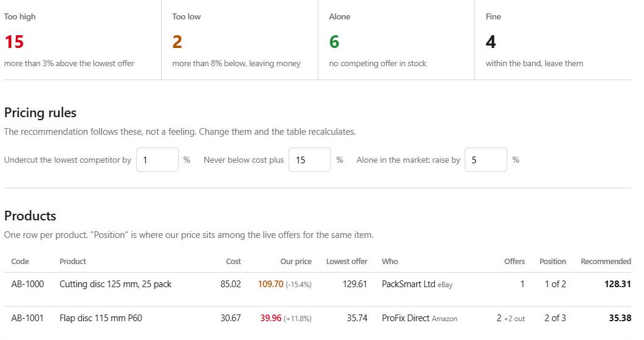Click position '1 of 2'
Screen dimensions: 644x340
tap(555, 284)
